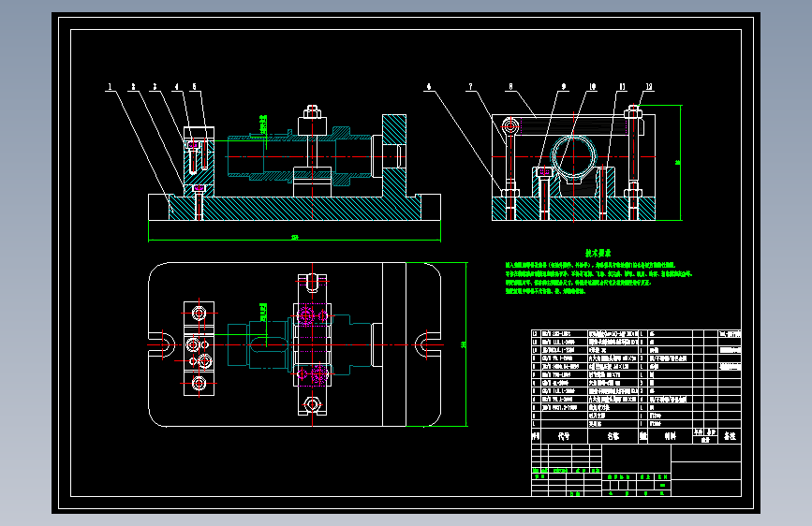
Task: Select the 技术要求 heading
Action: point(598,253)
